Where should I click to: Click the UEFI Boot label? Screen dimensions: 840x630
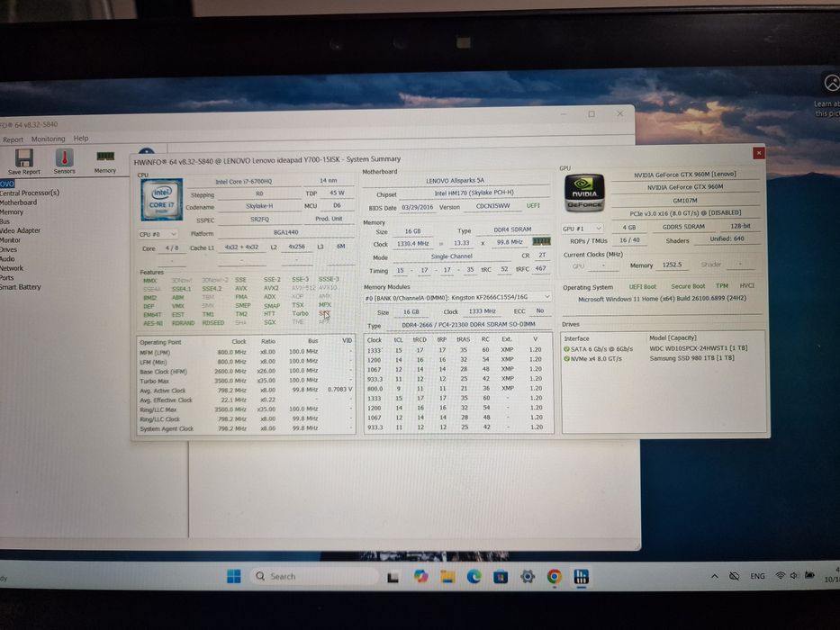(x=642, y=287)
